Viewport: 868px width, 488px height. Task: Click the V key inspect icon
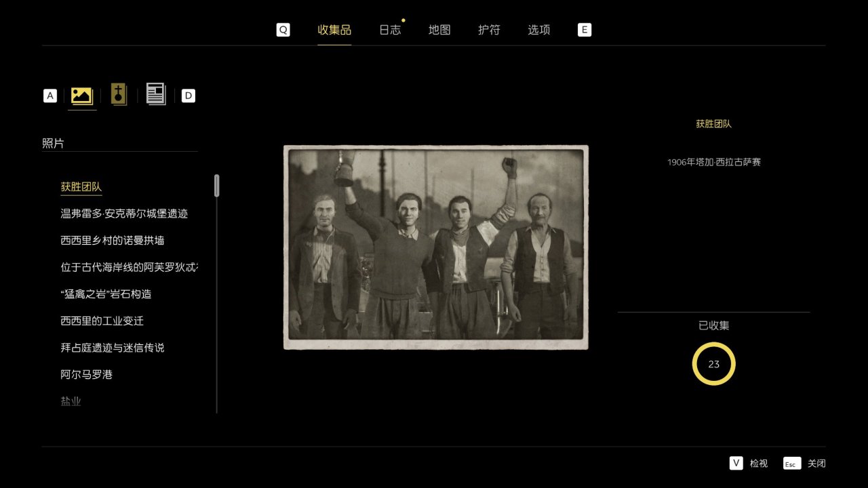pyautogui.click(x=736, y=463)
